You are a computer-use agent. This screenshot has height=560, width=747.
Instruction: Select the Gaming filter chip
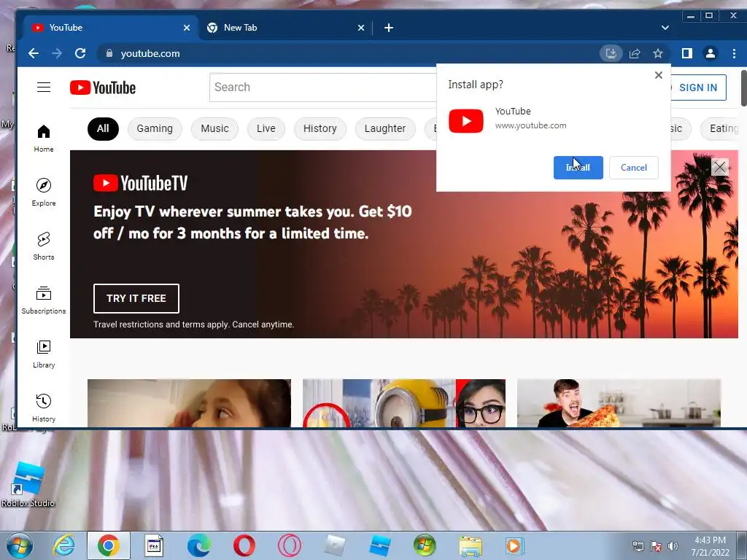155,128
